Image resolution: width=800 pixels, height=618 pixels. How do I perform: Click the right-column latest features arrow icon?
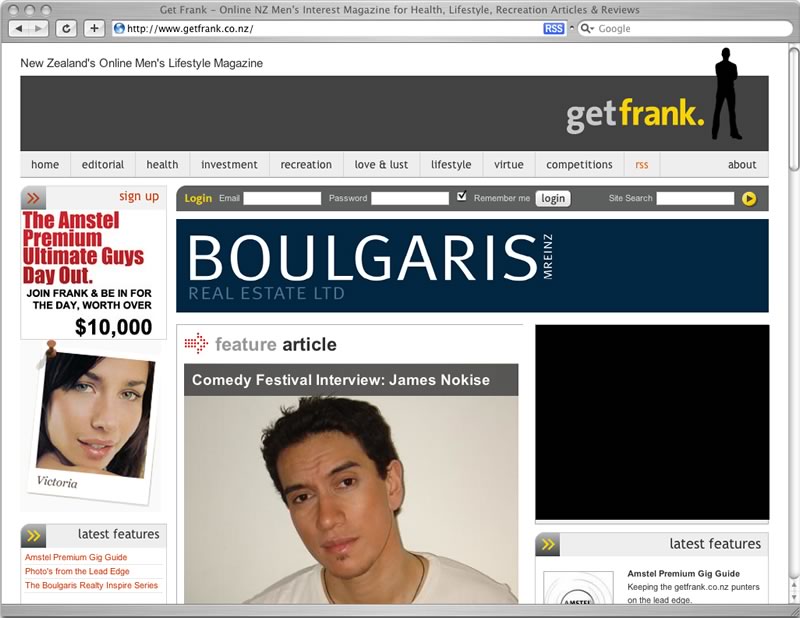click(x=548, y=545)
